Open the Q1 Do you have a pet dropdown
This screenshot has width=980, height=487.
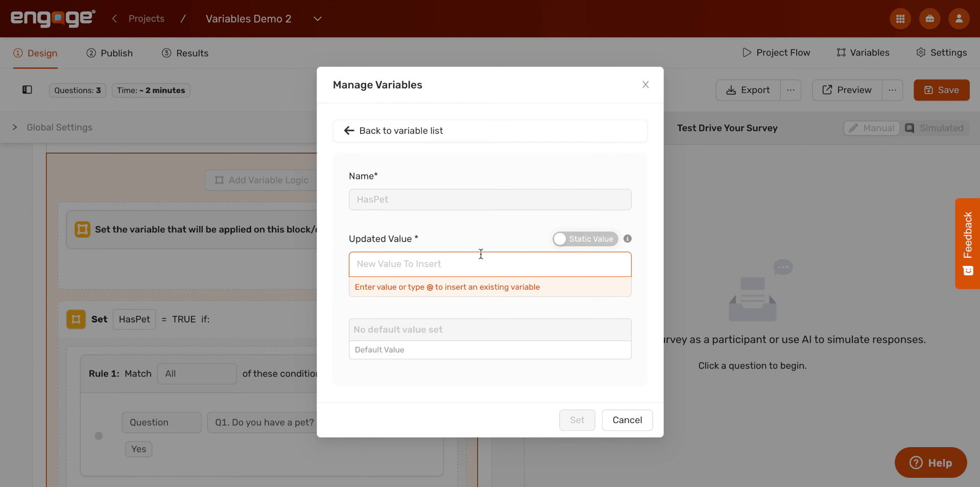click(262, 423)
